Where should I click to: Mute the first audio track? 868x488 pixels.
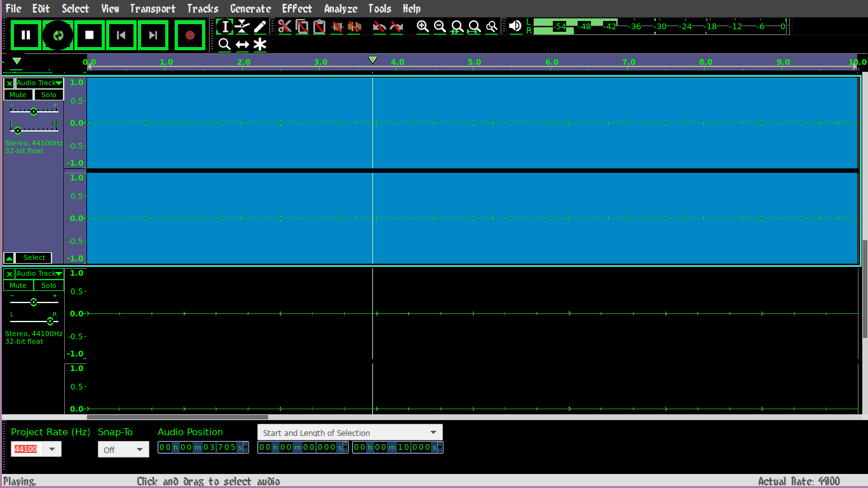pyautogui.click(x=18, y=95)
